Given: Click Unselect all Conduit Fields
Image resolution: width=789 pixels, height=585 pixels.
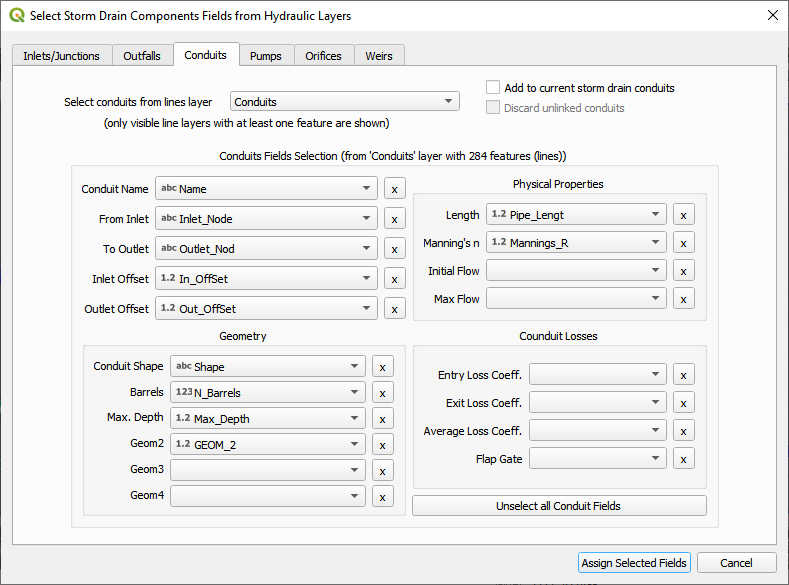Looking at the screenshot, I should 559,506.
